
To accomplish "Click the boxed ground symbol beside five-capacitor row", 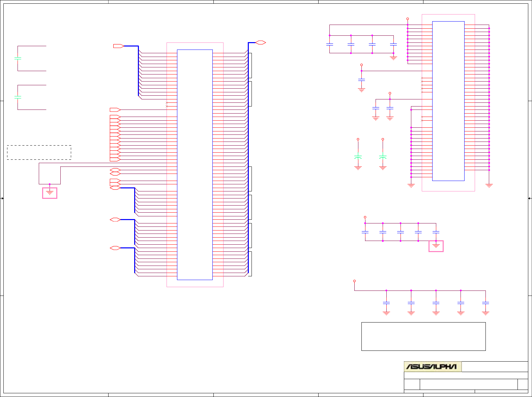I will tap(436, 246).
